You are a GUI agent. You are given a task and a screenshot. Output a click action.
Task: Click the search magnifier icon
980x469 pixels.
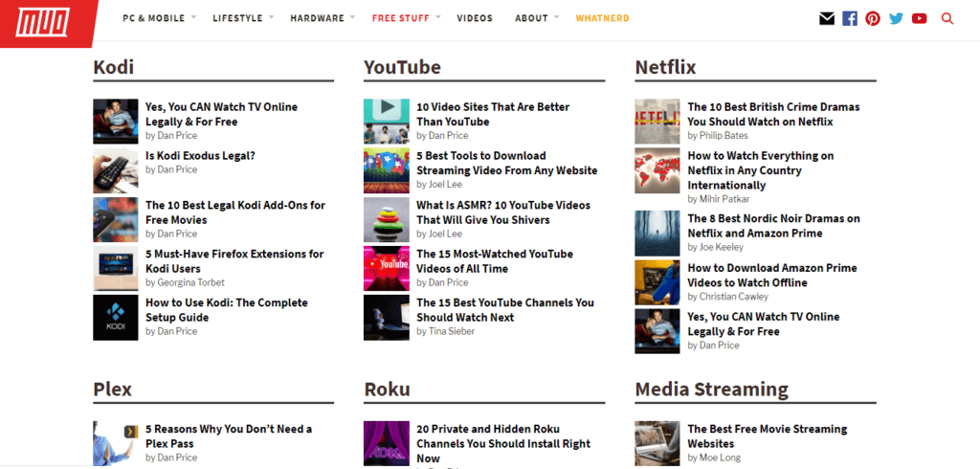pyautogui.click(x=947, y=19)
